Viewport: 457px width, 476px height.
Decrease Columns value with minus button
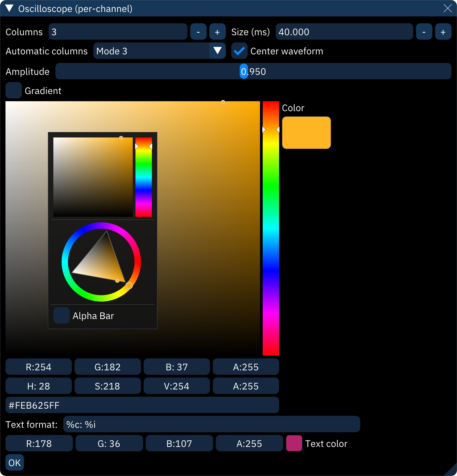pyautogui.click(x=198, y=32)
